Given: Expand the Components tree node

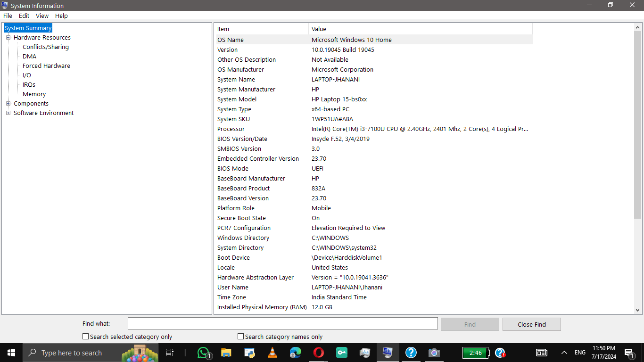Looking at the screenshot, I should tap(8, 103).
